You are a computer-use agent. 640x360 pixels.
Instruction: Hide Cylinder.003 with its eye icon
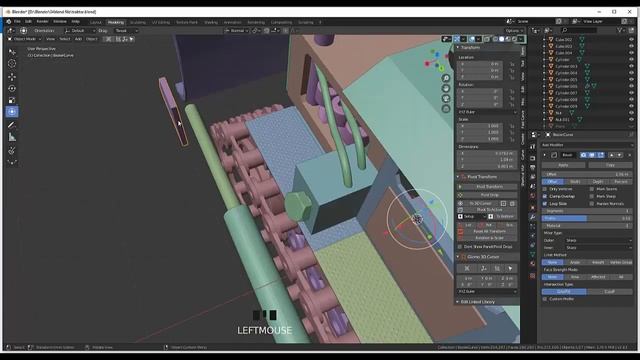coord(631,66)
